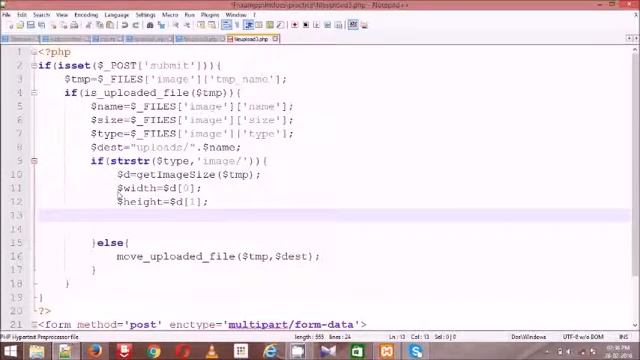The image size is (640, 360).
Task: Open the Document Map toolbar icon
Action: point(269,25)
